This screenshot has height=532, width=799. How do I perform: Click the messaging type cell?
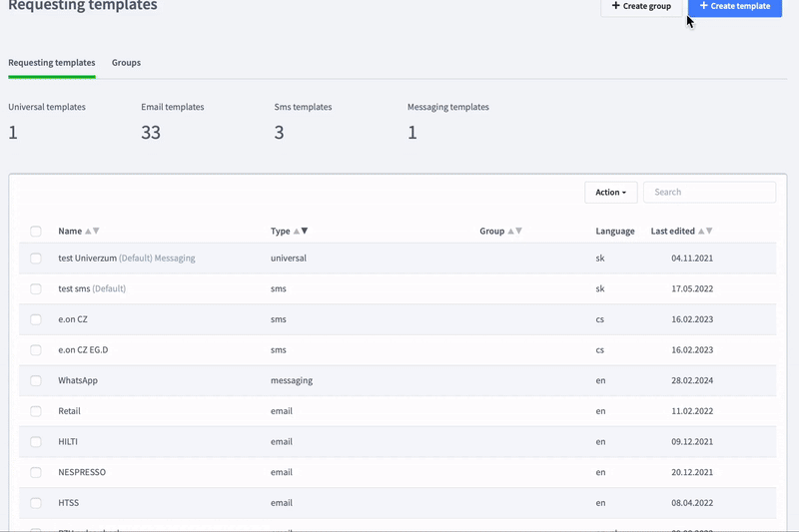(x=292, y=380)
